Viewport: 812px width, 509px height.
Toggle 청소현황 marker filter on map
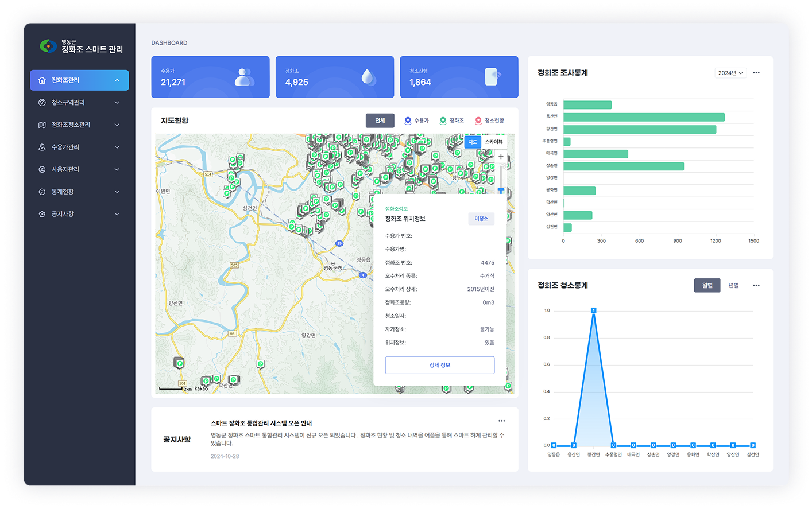click(x=489, y=121)
